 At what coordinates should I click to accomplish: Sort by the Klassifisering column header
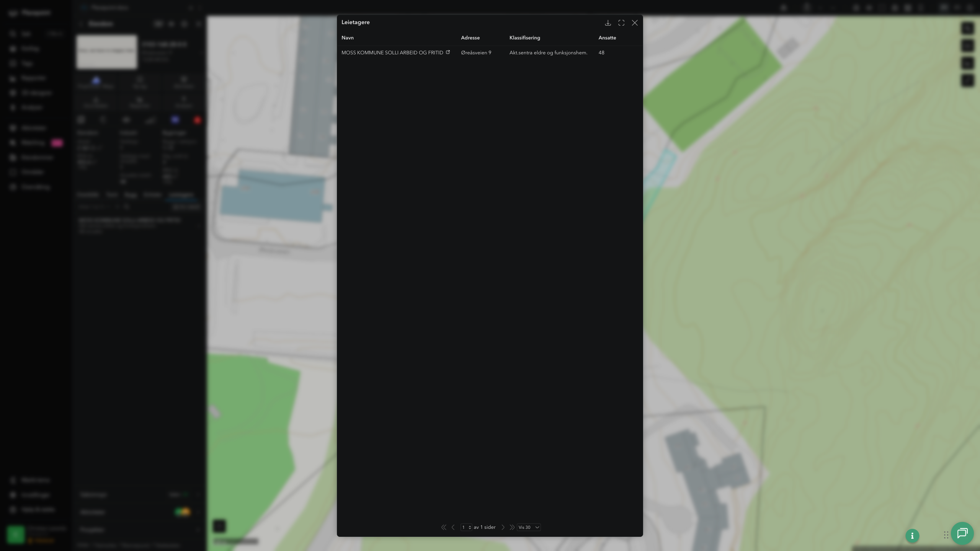coord(525,38)
